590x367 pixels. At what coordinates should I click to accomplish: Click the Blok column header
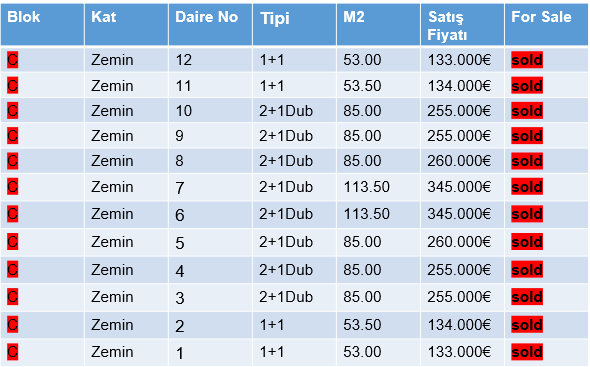[43, 24]
